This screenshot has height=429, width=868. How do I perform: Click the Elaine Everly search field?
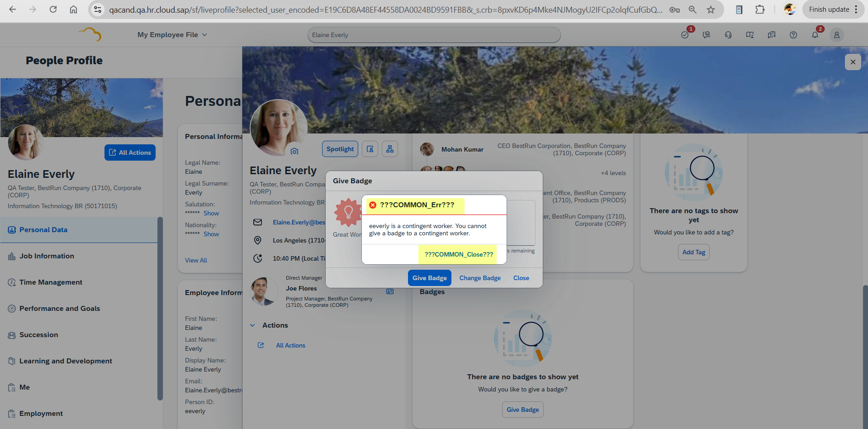pyautogui.click(x=434, y=35)
